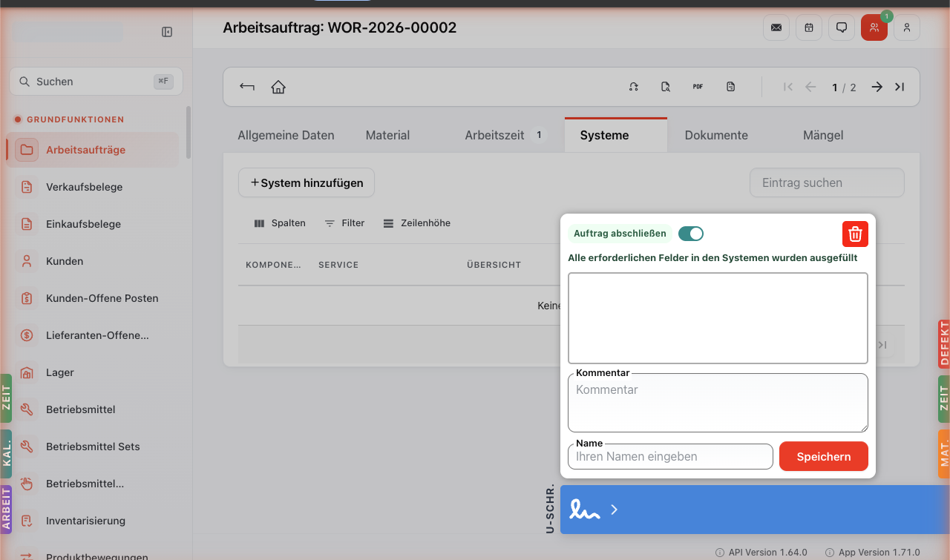Click the GRUNDFUNKTIONEN section heading
This screenshot has width=950, height=560.
tap(76, 119)
